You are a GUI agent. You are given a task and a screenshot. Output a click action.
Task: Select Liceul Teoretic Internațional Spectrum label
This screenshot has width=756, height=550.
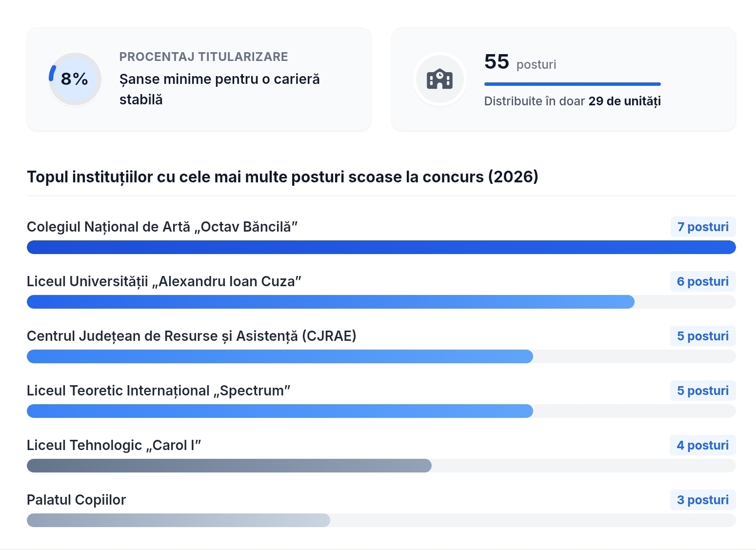pyautogui.click(x=159, y=391)
